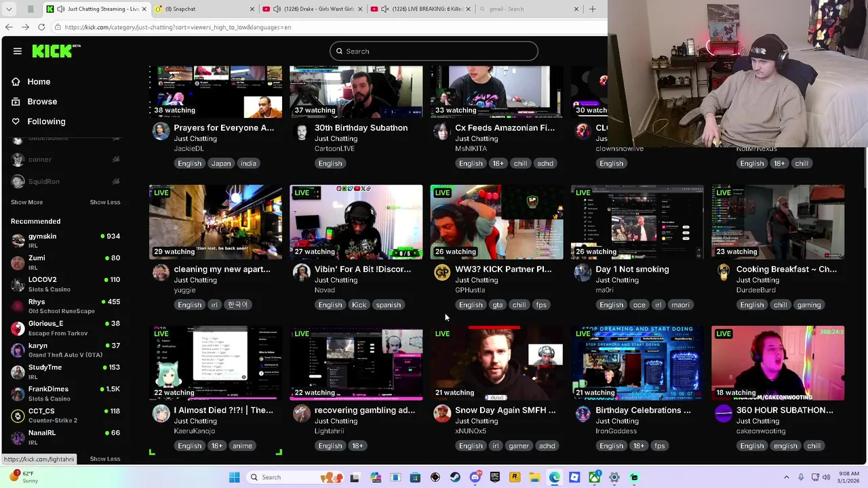This screenshot has height=488, width=868.
Task: Open Following in Kick sidebar
Action: pos(46,121)
